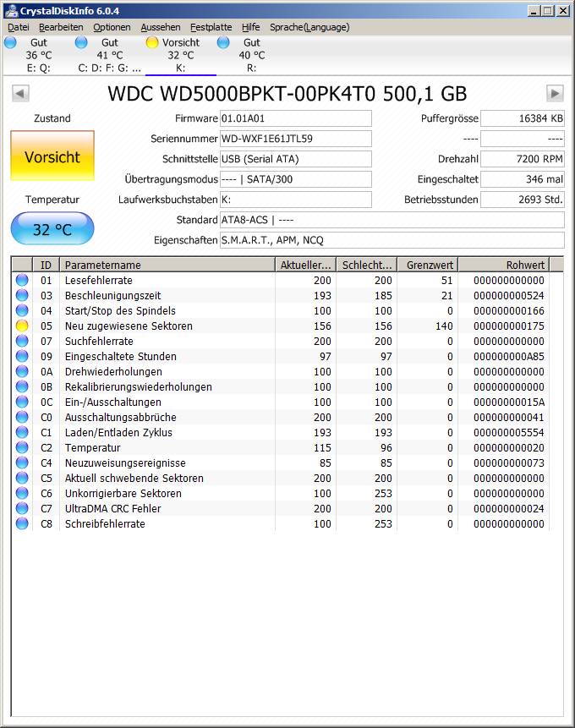Image resolution: width=575 pixels, height=728 pixels.
Task: Click the 32 °C temperature button
Action: coord(52,229)
